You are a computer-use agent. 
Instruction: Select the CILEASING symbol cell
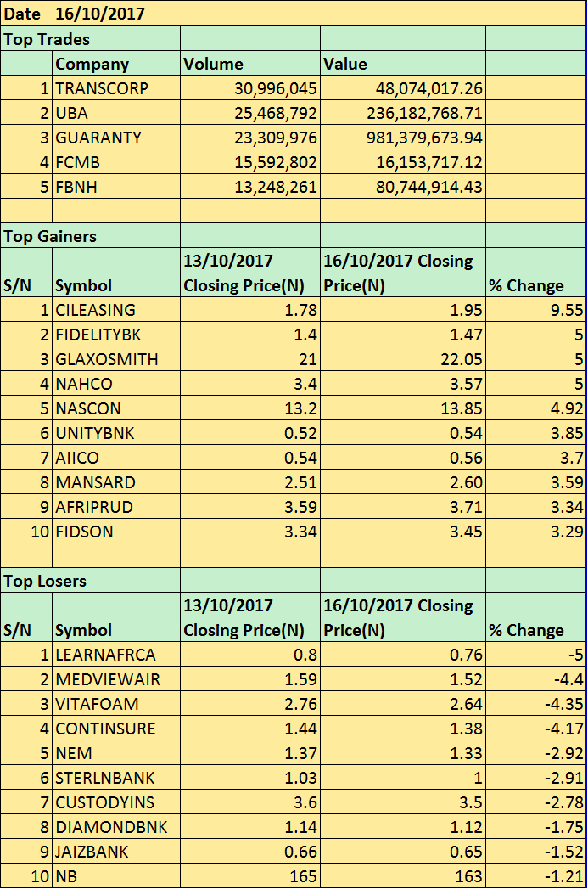click(x=116, y=310)
